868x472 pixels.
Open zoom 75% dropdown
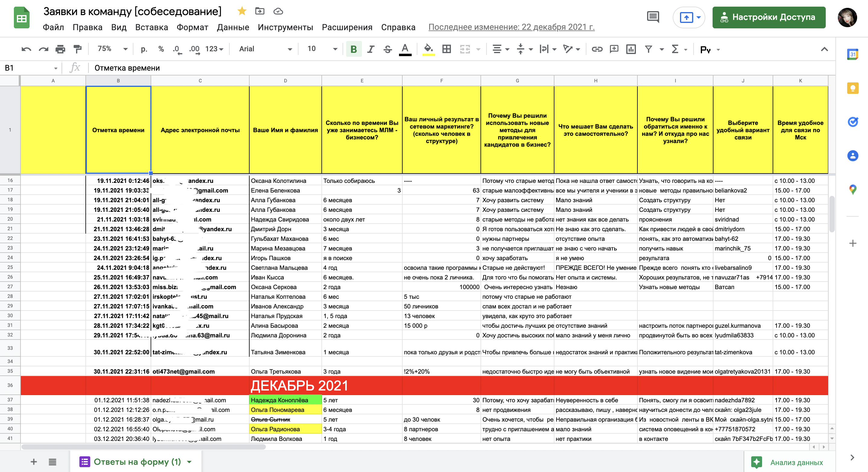[x=113, y=49]
